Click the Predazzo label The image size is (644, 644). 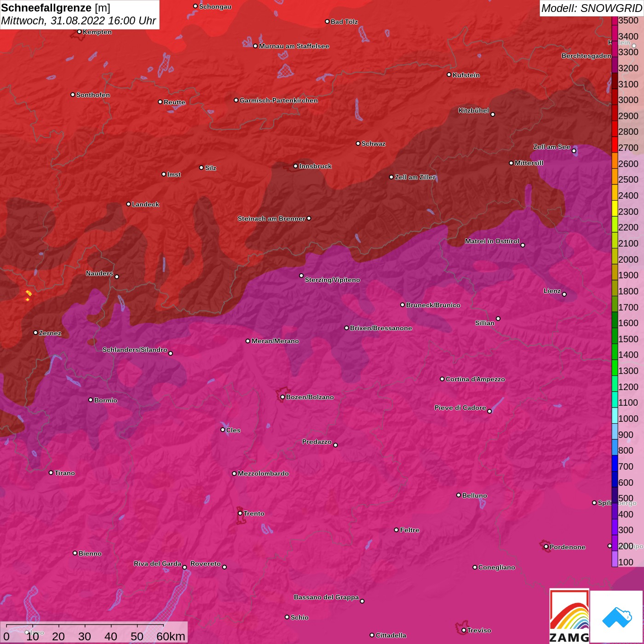click(316, 442)
